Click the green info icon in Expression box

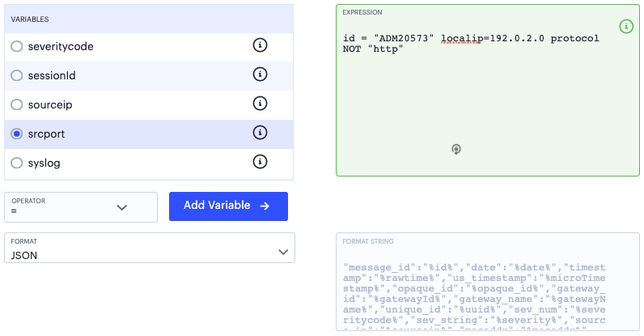tap(626, 27)
